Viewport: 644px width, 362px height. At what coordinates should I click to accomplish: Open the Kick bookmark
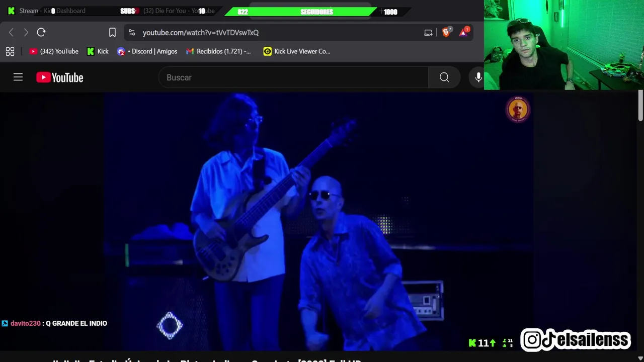point(98,51)
